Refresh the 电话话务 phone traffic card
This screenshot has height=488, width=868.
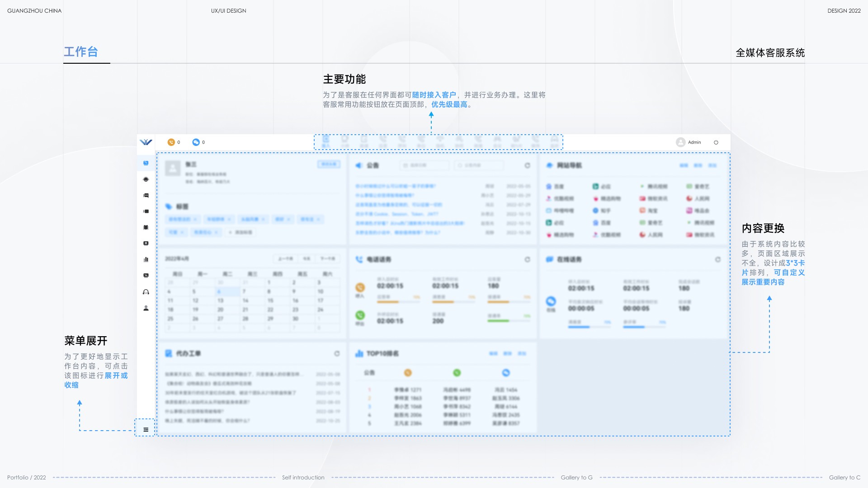[527, 259]
